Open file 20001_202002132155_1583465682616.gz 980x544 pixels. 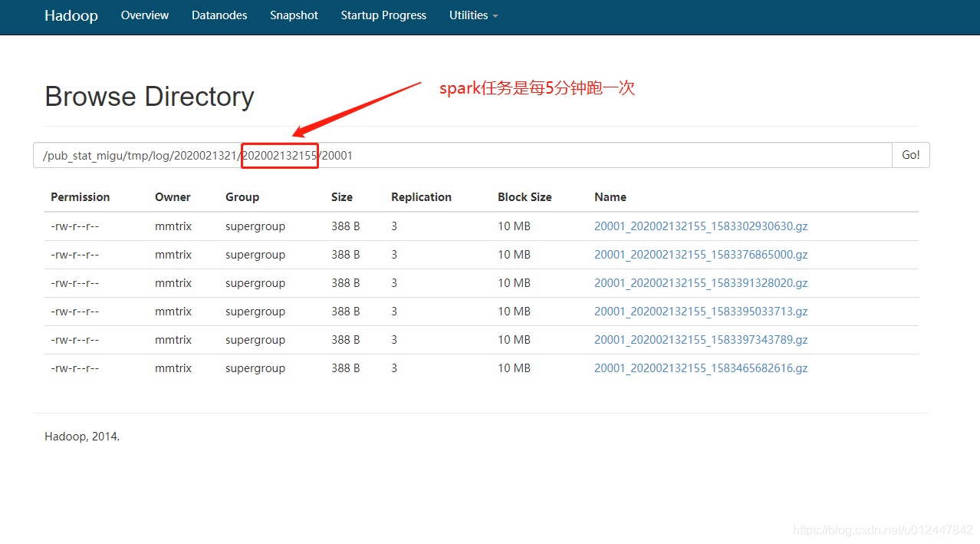click(701, 368)
